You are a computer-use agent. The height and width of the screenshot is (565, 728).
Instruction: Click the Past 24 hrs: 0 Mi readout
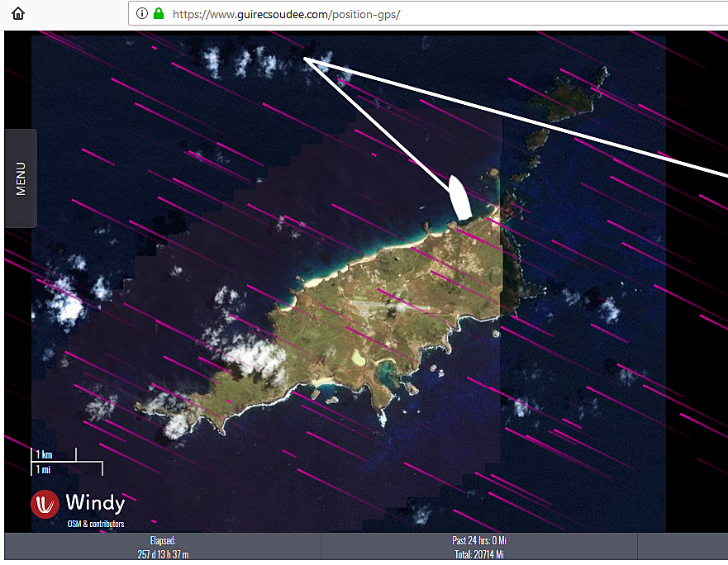479,540
